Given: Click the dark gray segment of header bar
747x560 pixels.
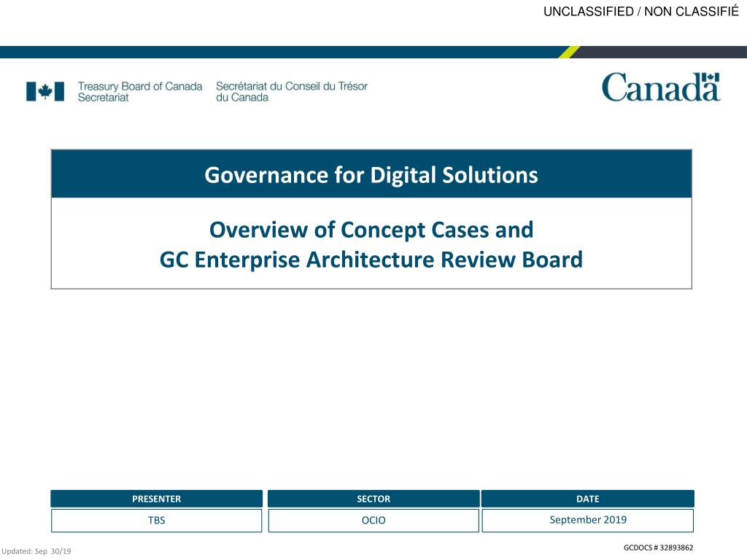Looking at the screenshot, I should 664,52.
